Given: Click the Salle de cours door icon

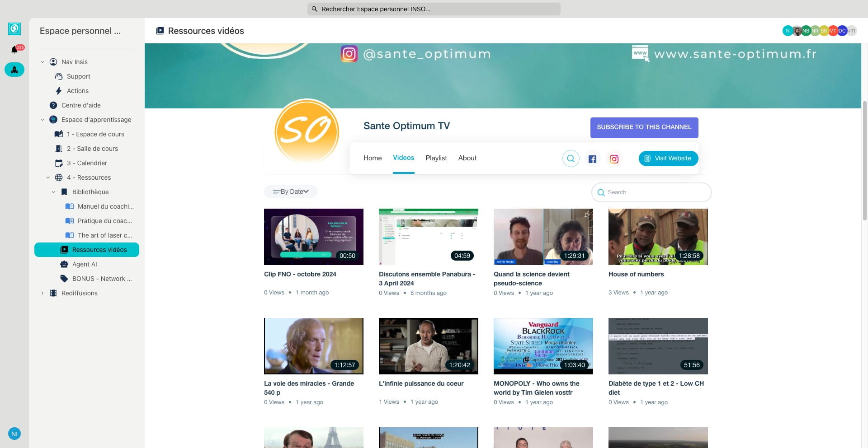Looking at the screenshot, I should coord(59,149).
